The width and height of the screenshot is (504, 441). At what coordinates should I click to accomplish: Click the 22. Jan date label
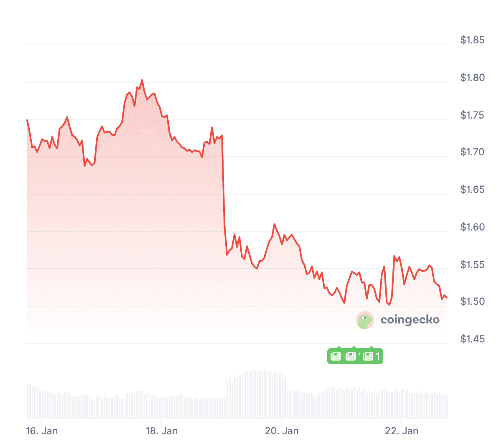(x=402, y=431)
